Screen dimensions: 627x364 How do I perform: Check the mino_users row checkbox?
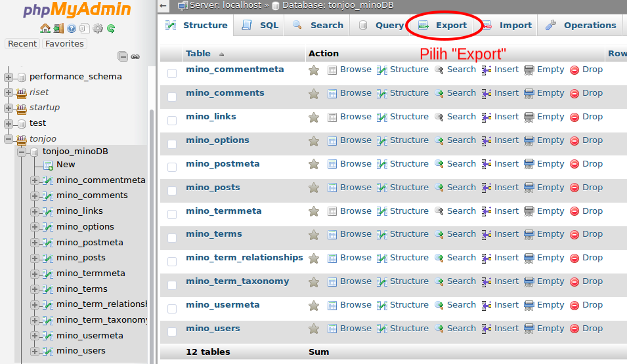(x=172, y=332)
